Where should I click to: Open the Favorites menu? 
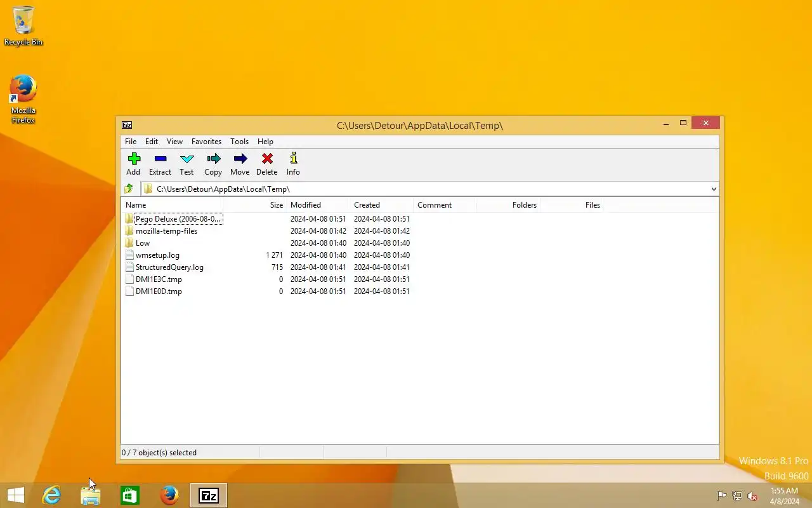206,142
